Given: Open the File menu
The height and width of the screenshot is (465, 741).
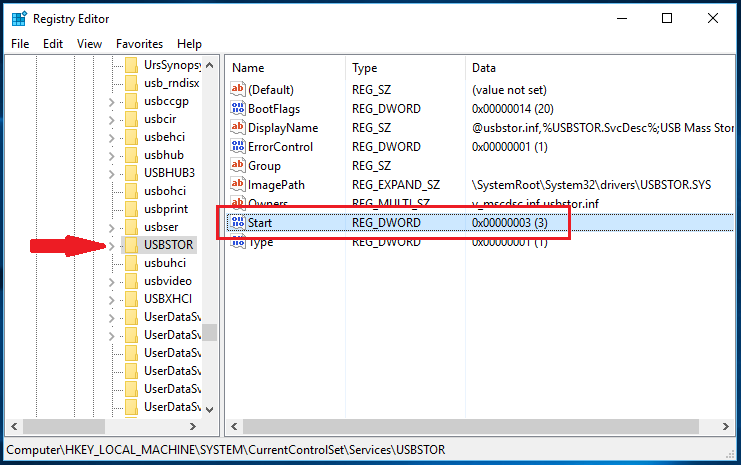Looking at the screenshot, I should [20, 44].
